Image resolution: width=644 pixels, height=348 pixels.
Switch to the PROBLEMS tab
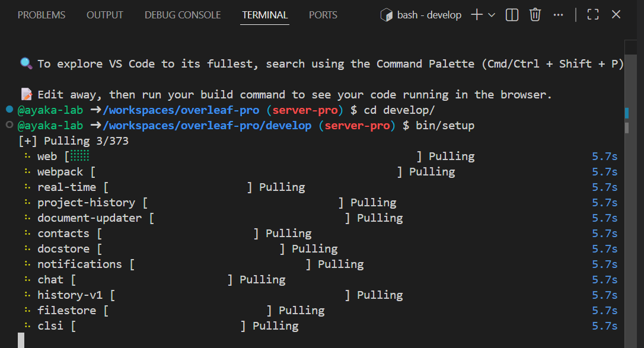click(42, 15)
